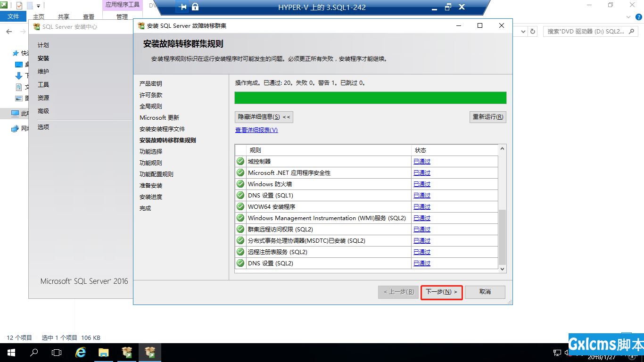The width and height of the screenshot is (644, 362).
Task: Click the Explorer back arrow
Action: (x=9, y=32)
